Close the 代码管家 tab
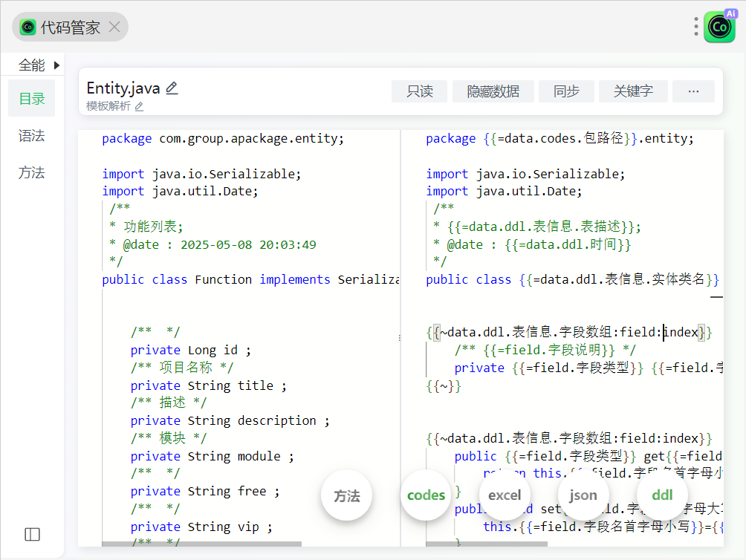Viewport: 746px width, 560px height. click(x=114, y=27)
